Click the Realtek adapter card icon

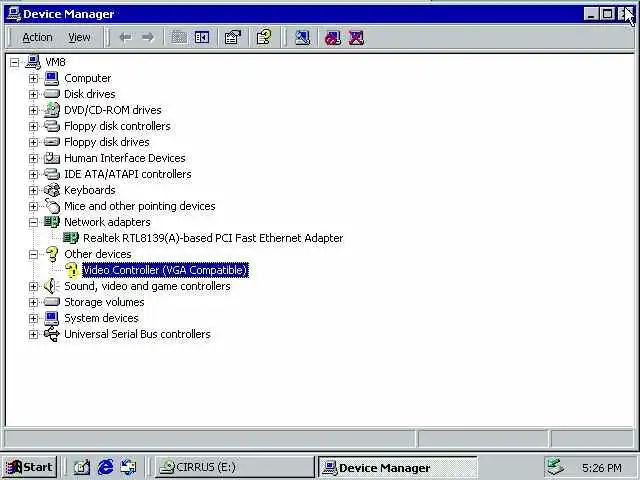coord(71,238)
